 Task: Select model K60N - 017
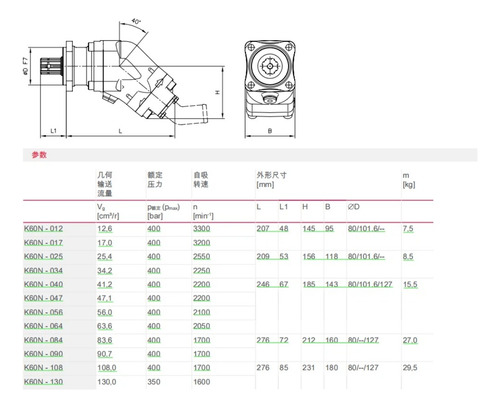(43, 243)
